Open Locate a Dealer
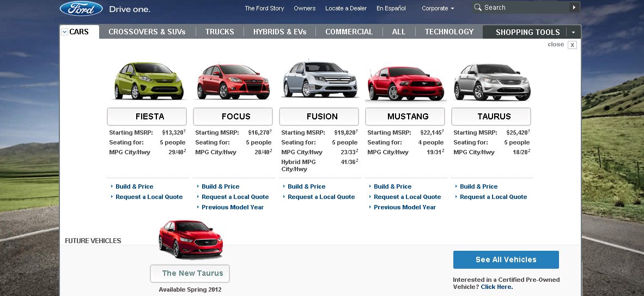 coord(346,8)
